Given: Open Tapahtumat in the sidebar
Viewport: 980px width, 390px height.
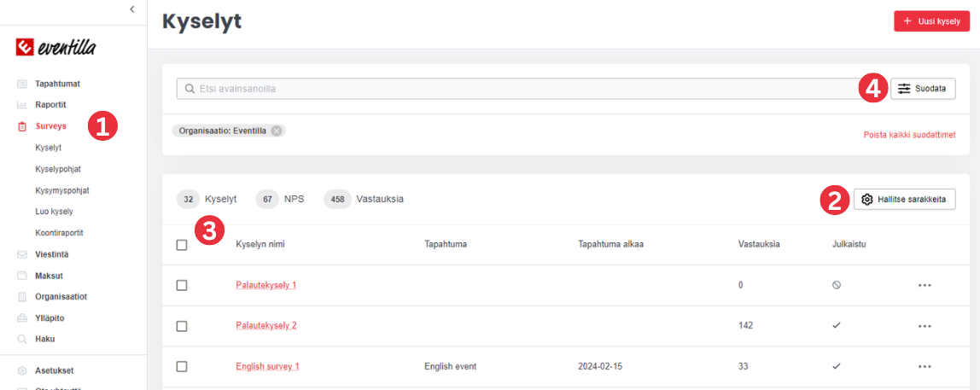Looking at the screenshot, I should point(57,84).
